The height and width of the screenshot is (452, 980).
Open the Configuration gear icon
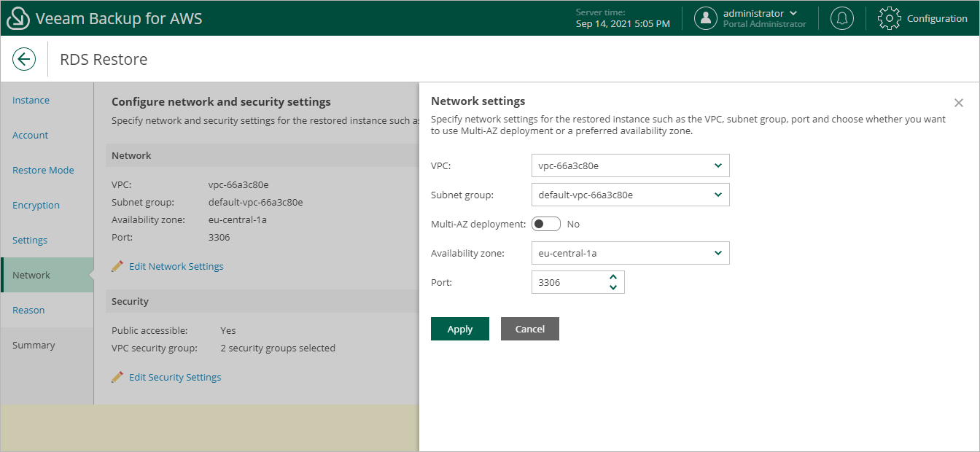[890, 18]
